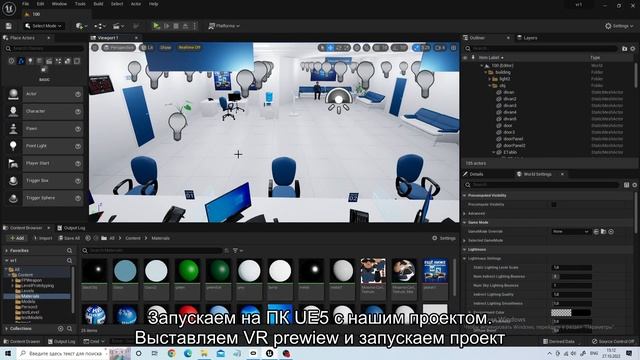Select the doorPanel actor in Outliner
The height and width of the screenshot is (360, 640).
tap(513, 139)
